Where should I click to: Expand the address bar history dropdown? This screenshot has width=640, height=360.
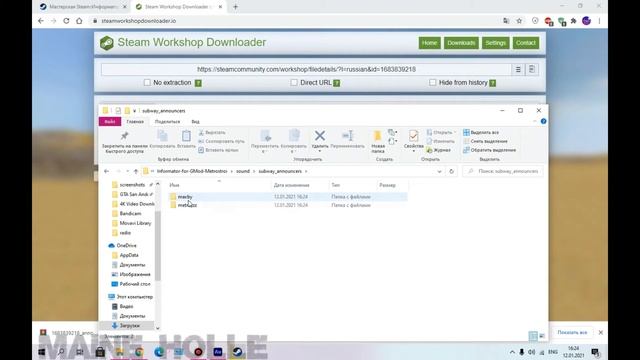pos(439,171)
